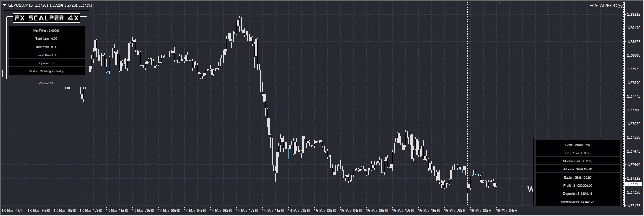Select the Net Price : 0.00000 row
The height and width of the screenshot is (216, 644).
point(47,31)
